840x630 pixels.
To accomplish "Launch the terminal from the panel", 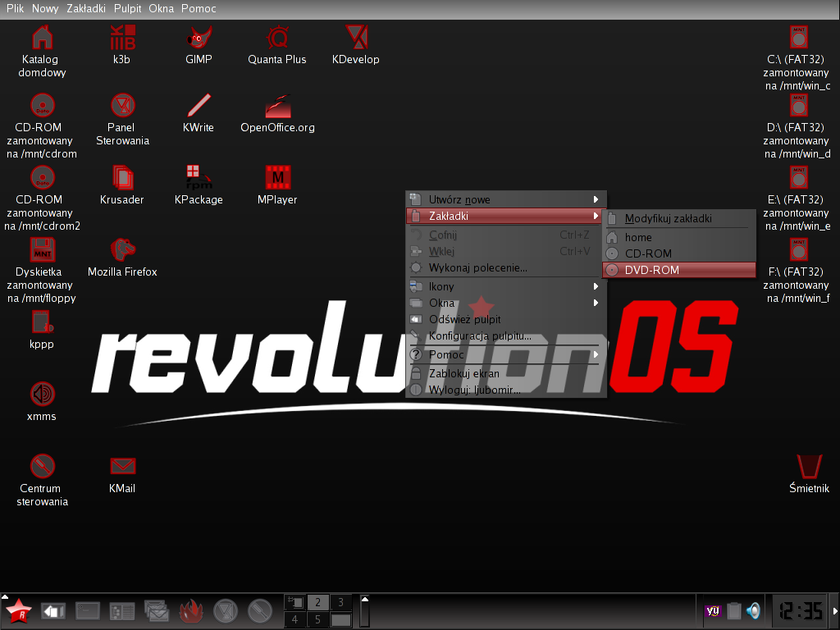I will coord(88,611).
